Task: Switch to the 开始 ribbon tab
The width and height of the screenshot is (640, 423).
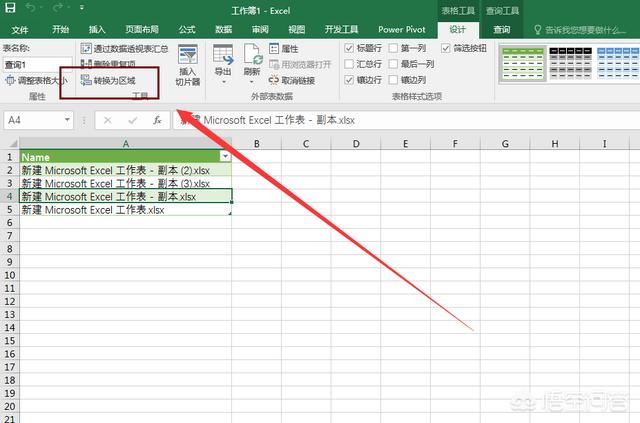Action: [x=60, y=29]
